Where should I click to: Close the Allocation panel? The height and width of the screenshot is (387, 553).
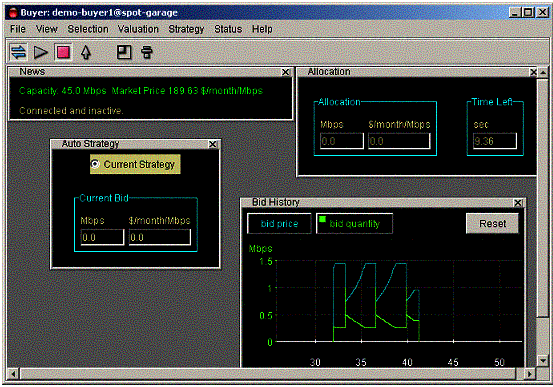click(533, 72)
